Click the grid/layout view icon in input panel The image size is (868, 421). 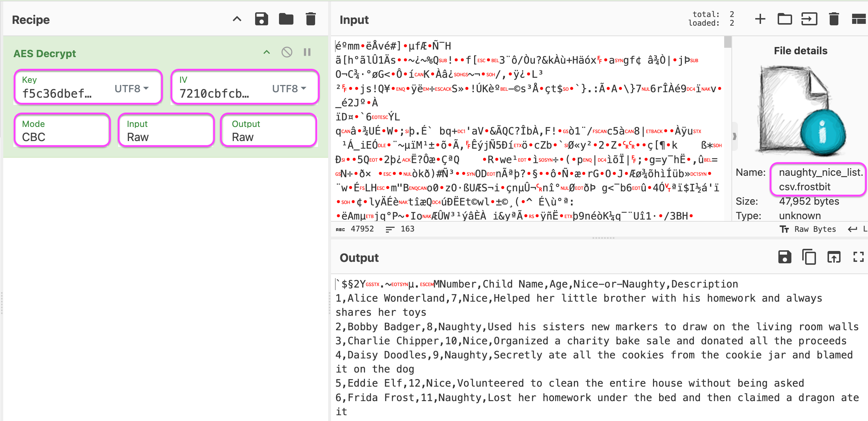pos(858,20)
